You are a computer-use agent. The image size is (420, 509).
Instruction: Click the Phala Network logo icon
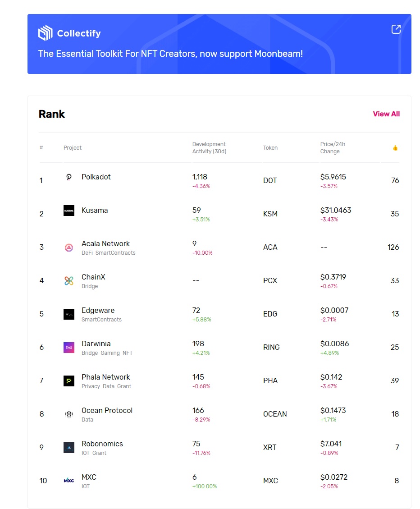pos(69,381)
